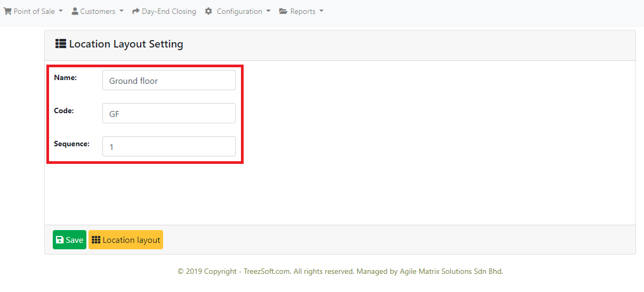This screenshot has height=292, width=644.
Task: Click the Day-End Closing arrow icon
Action: (x=136, y=11)
